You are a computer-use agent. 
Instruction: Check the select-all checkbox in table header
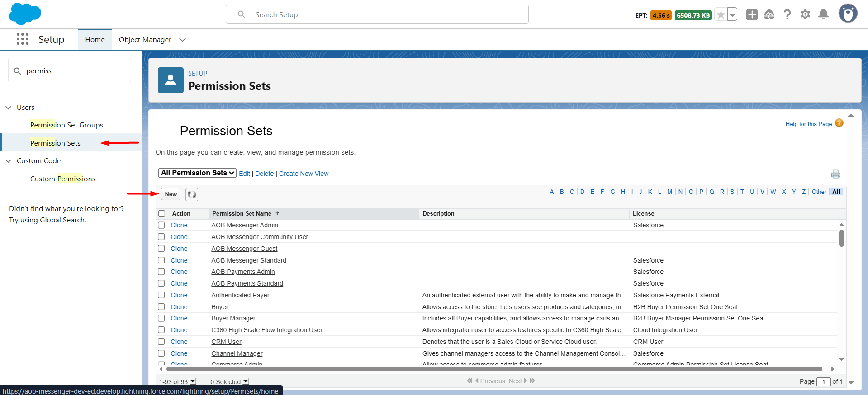pos(162,214)
